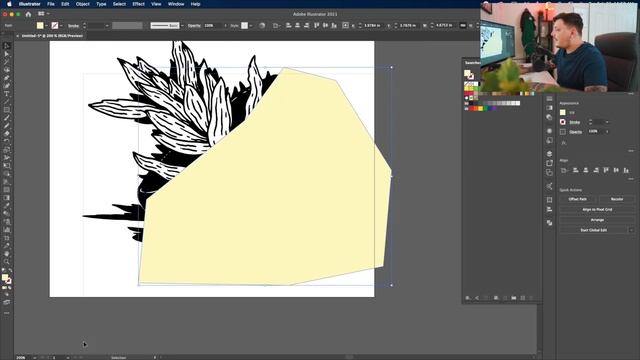This screenshot has width=640, height=360.
Task: Click the Opacity label in control bar
Action: pos(194,26)
